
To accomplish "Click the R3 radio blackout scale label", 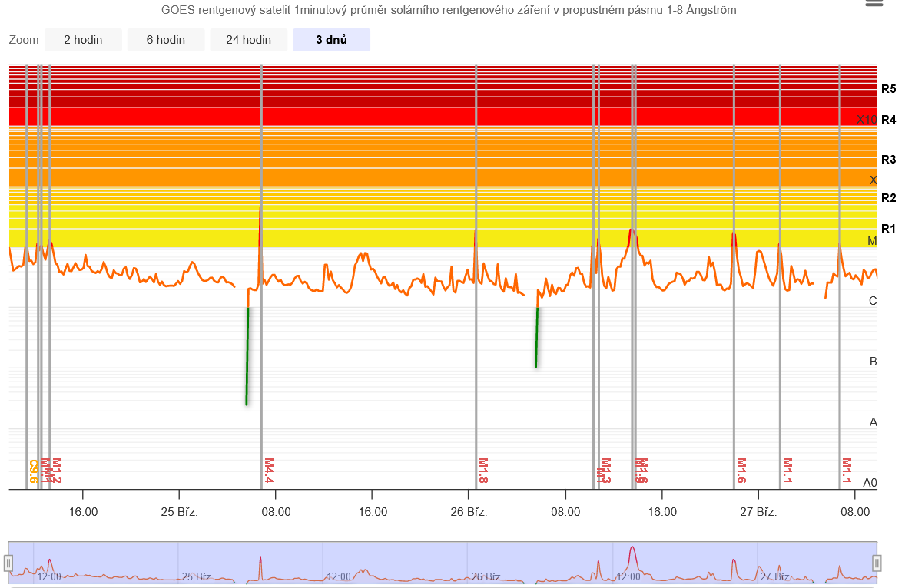I will point(888,159).
